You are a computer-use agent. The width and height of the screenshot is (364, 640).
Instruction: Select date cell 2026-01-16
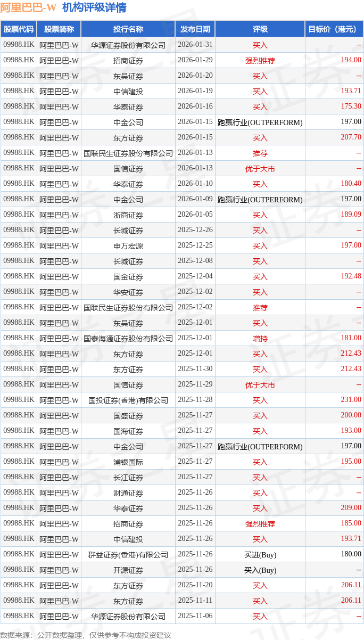coord(195,106)
